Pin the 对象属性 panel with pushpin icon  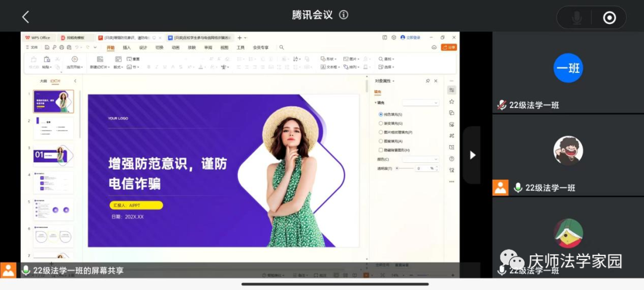point(428,81)
